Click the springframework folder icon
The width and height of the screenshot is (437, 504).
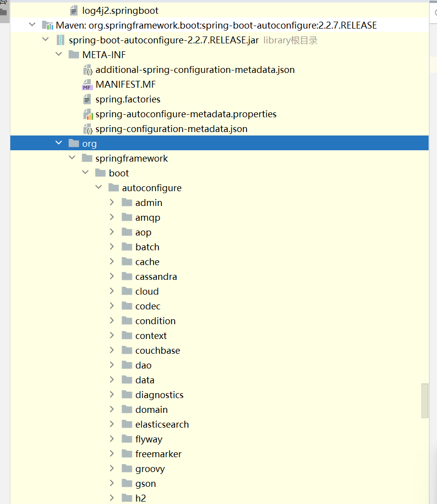[87, 158]
